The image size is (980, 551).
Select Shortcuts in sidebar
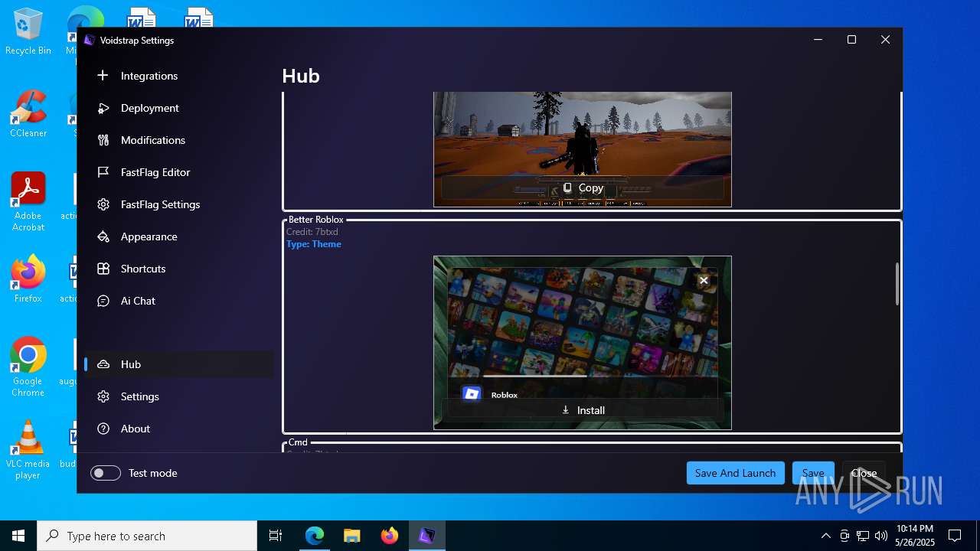tap(180, 269)
